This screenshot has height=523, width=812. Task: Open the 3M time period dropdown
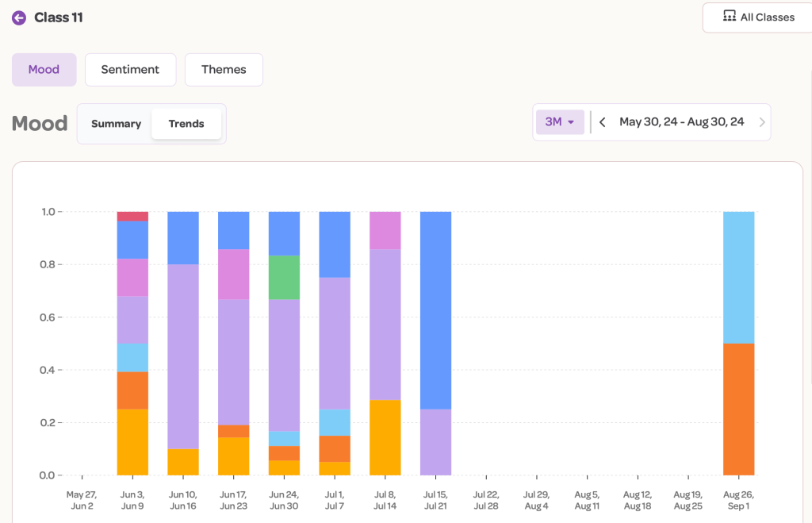click(560, 122)
